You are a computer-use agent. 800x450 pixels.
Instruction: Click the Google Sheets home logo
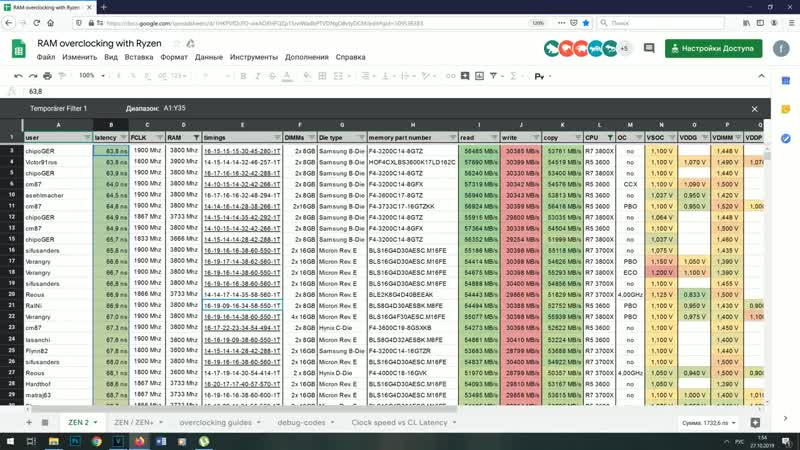19,49
